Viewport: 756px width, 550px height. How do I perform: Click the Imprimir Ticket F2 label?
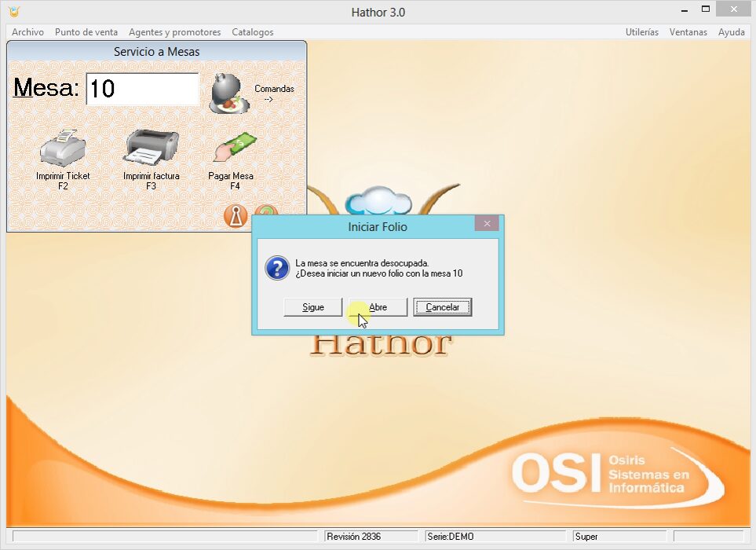(x=63, y=181)
